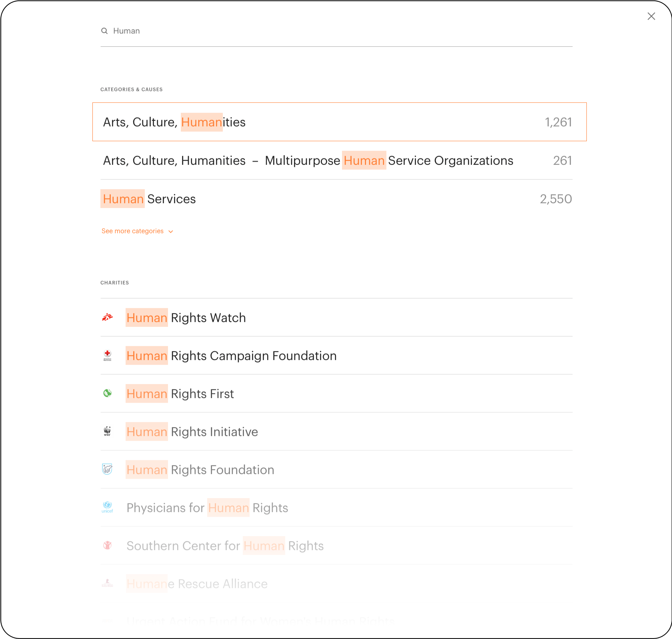Click the Human Rights Foundation logo icon
The width and height of the screenshot is (672, 639).
point(107,469)
